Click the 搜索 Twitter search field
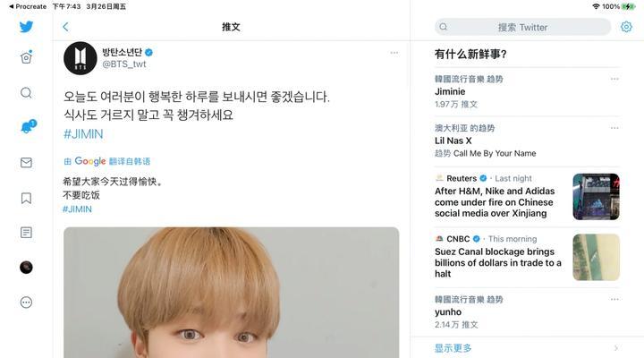The height and width of the screenshot is (358, 644). coord(522,27)
